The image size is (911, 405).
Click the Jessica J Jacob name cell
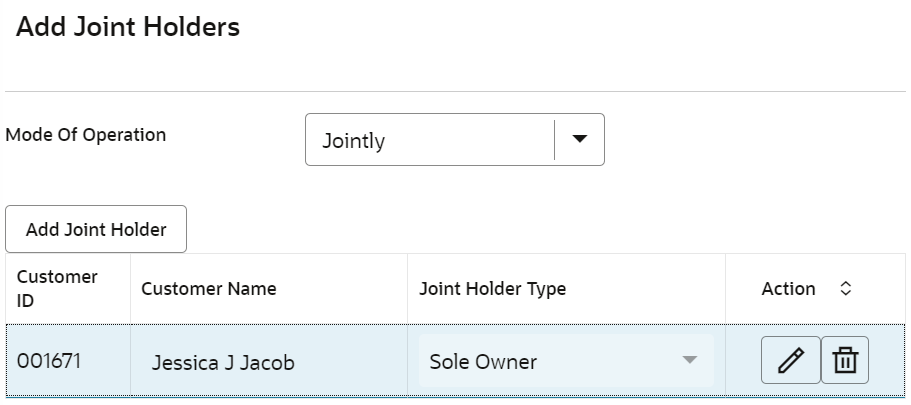(x=269, y=361)
